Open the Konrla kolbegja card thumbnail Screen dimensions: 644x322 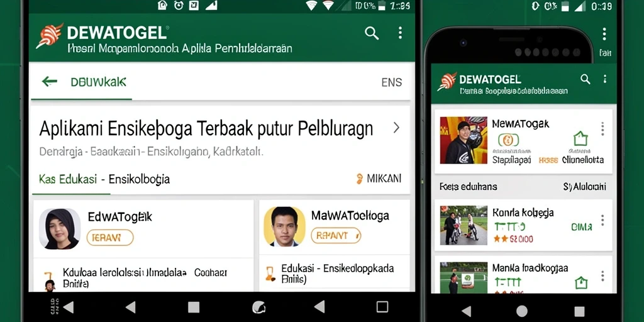tap(464, 226)
